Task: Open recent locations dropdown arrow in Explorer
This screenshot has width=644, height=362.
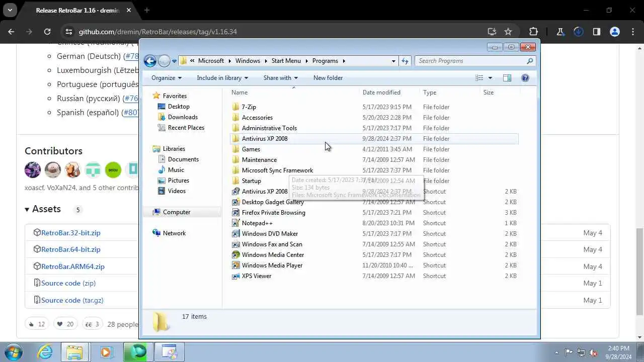Action: [x=174, y=61]
